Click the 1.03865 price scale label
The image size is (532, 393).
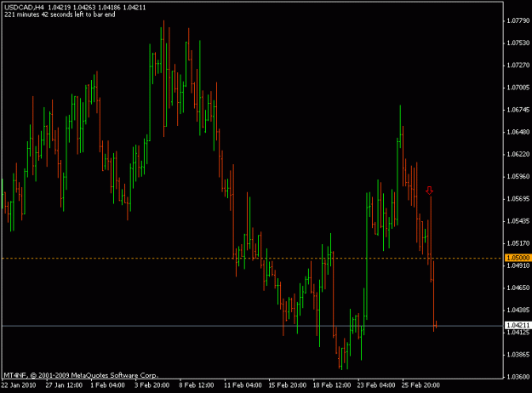(518, 355)
